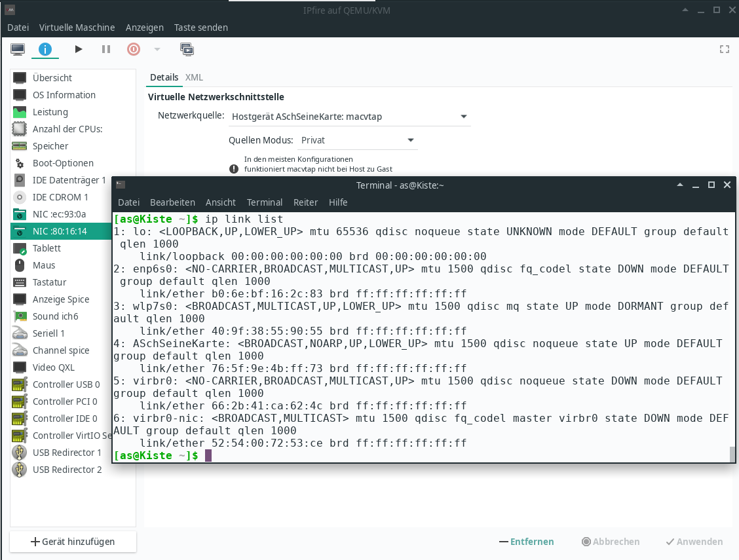Switch to the XML tab
The height and width of the screenshot is (560, 739).
[x=194, y=77]
